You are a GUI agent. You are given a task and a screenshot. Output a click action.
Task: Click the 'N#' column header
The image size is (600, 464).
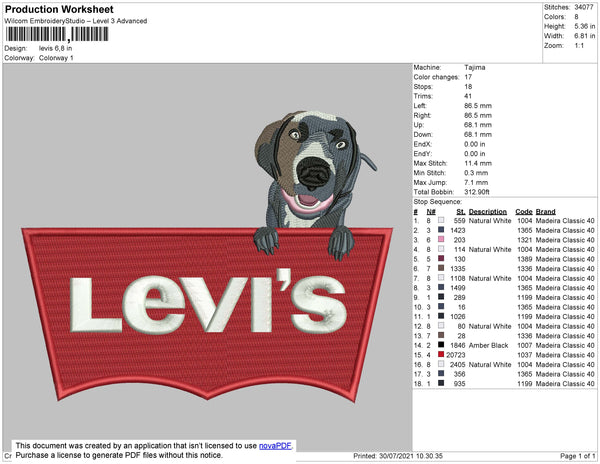coord(431,212)
